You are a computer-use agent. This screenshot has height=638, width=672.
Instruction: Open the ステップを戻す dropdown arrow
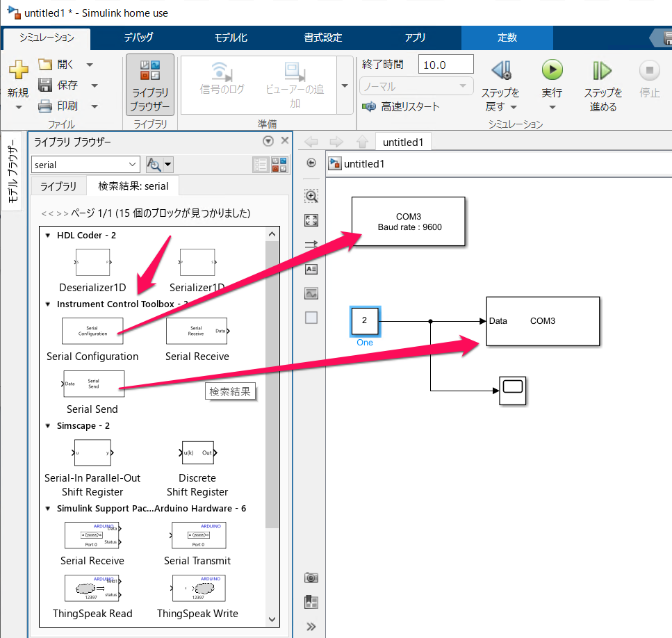pos(514,107)
